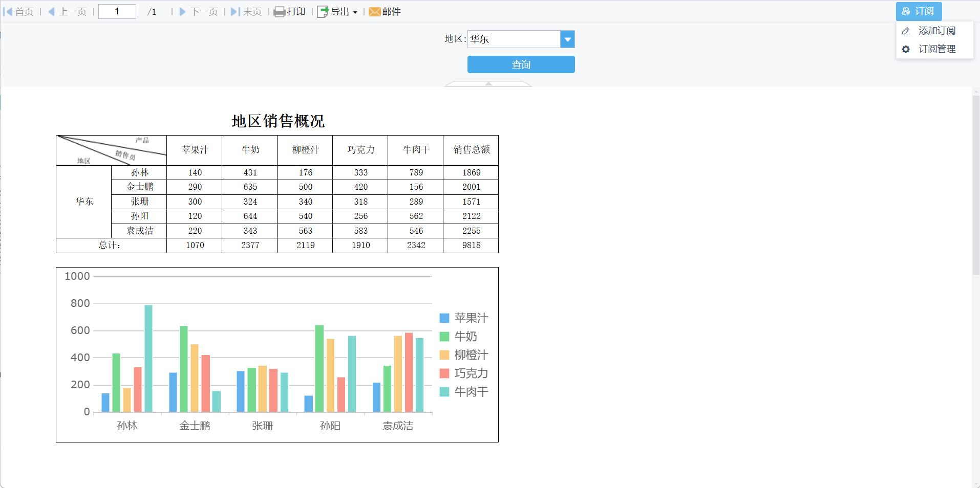Click 孙阳's 苹果汁 bar in the chart
Image resolution: width=980 pixels, height=488 pixels.
(x=308, y=404)
